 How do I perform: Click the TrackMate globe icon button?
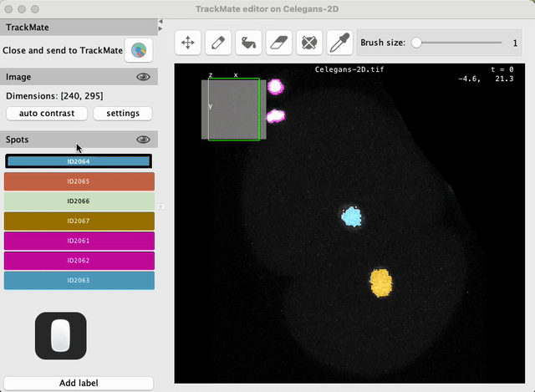click(139, 50)
